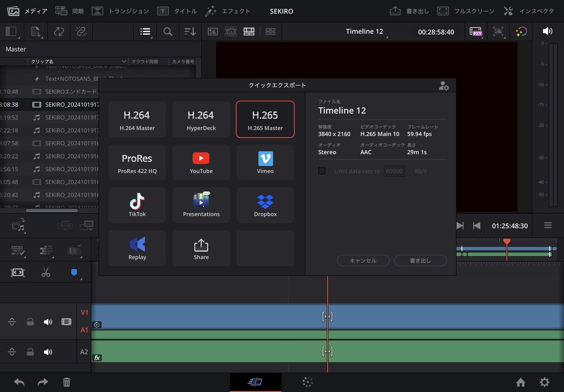Open the snapping options dropdown icon
The height and width of the screenshot is (392, 564).
tap(47, 251)
